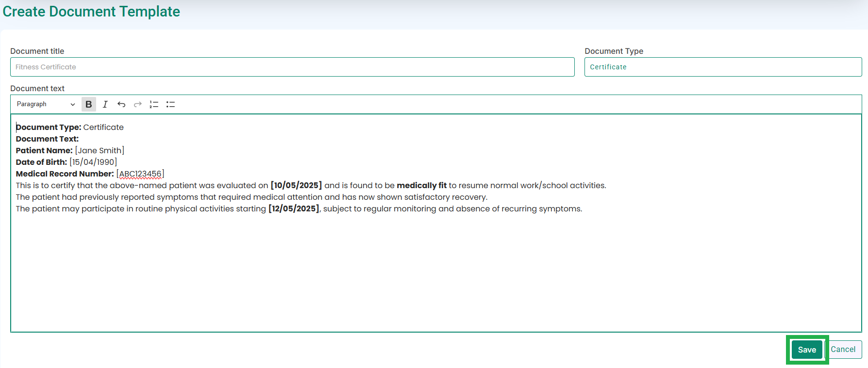Toggle bold formatting in editor toolbar
The width and height of the screenshot is (868, 368).
pos(88,104)
